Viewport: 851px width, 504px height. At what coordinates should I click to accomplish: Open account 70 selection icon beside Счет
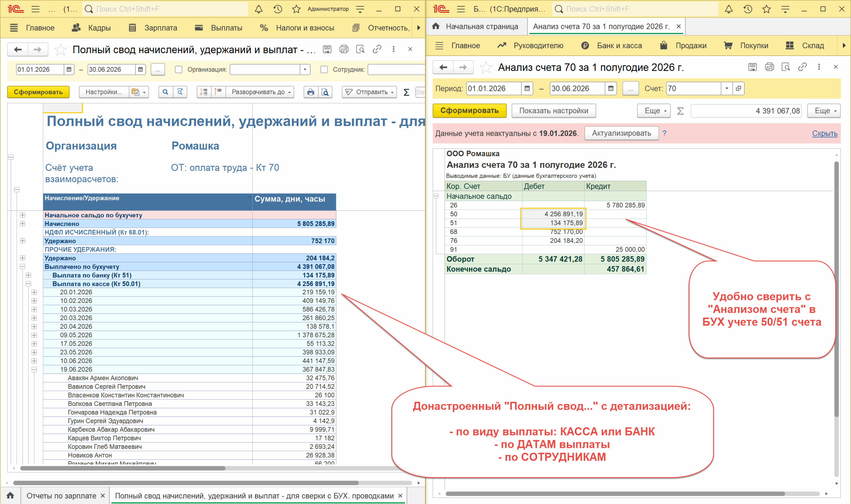pos(738,89)
